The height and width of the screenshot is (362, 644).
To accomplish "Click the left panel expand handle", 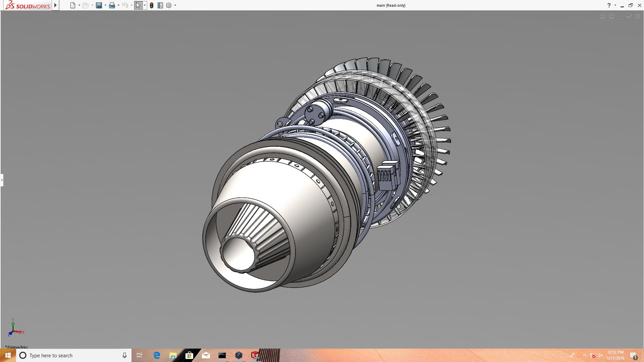I will tap(2, 180).
